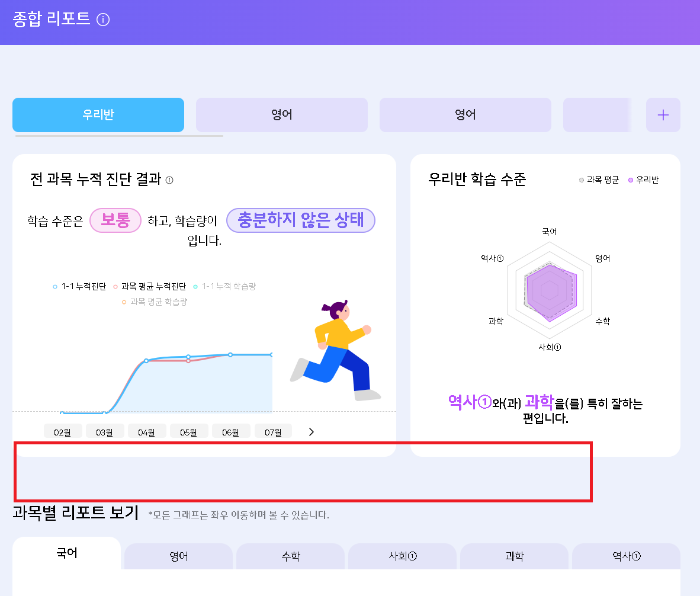Open the 역사① subject report tab

click(x=627, y=556)
